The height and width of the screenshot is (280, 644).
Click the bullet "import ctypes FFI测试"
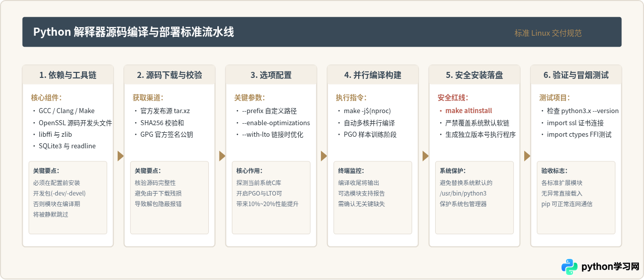(x=579, y=134)
